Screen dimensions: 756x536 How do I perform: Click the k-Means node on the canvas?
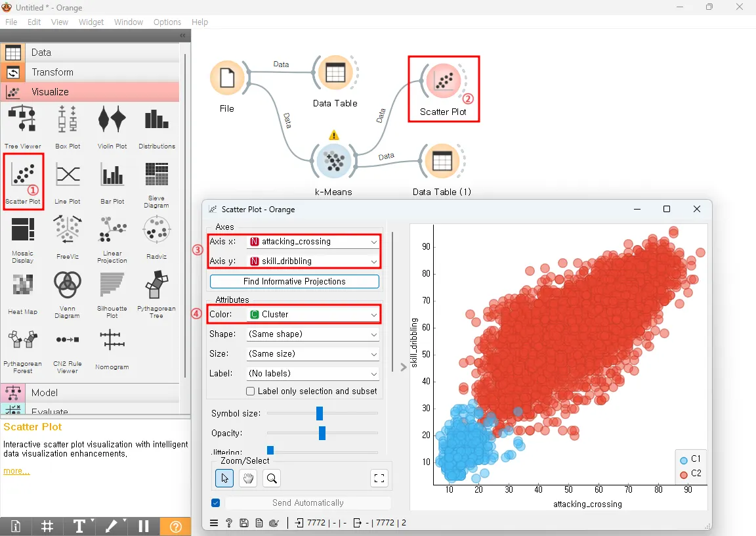(333, 161)
